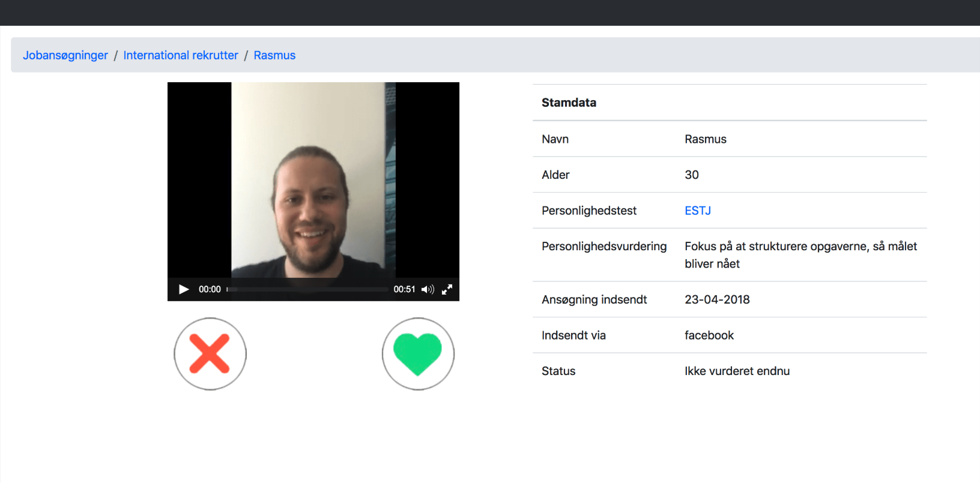Click the applicant's video frame
This screenshot has height=483, width=980.
[313, 180]
